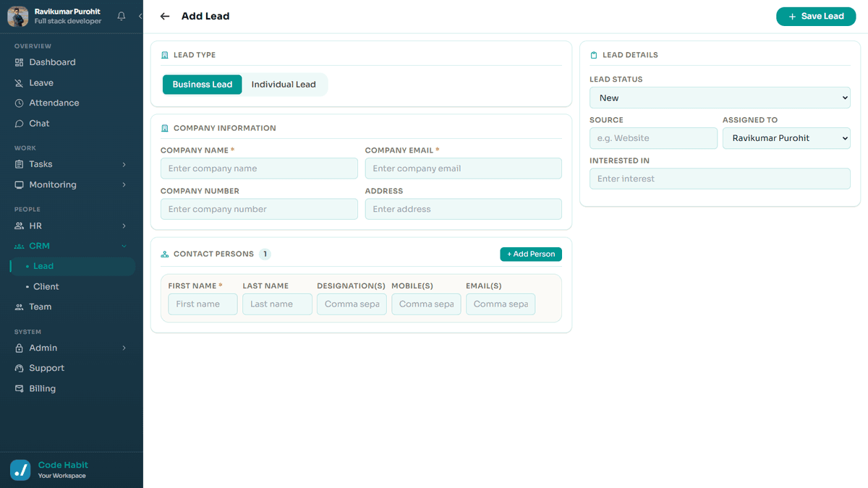The width and height of the screenshot is (868, 488).
Task: Focus the Address field
Action: 464,209
